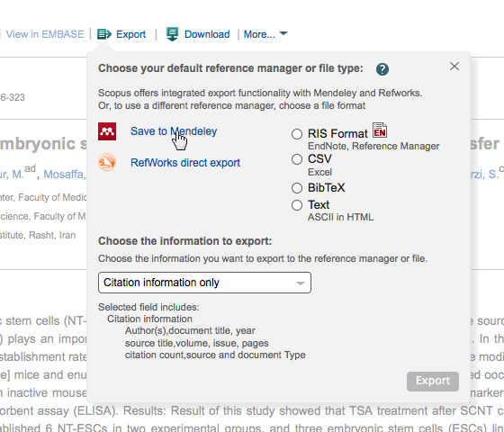Screen dimensions: 504x432
Task: Click the green Download arrow icon
Action: coord(172,34)
